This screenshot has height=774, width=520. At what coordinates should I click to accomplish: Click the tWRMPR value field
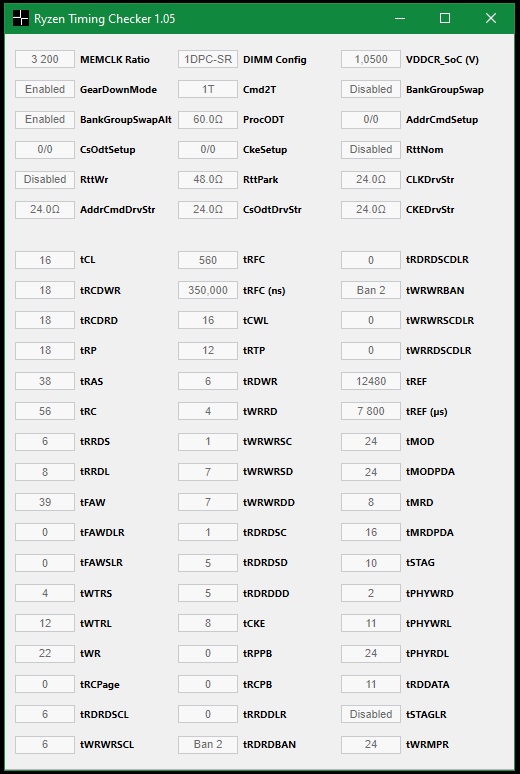point(371,744)
